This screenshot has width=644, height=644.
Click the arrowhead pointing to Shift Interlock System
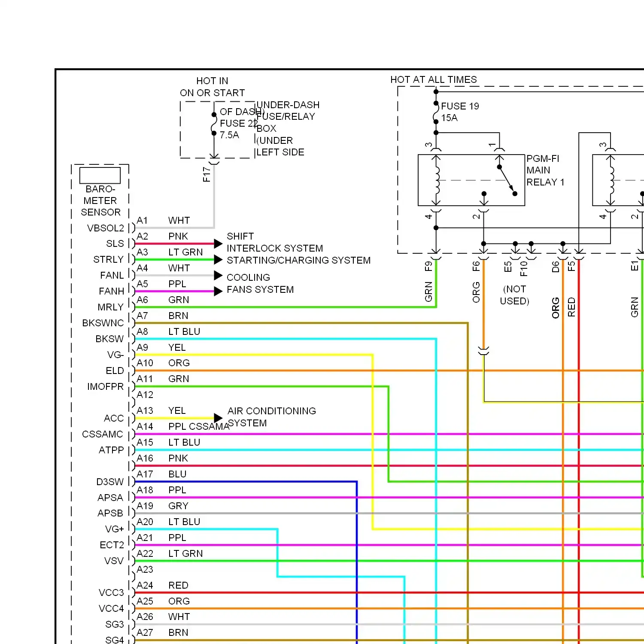coord(218,244)
